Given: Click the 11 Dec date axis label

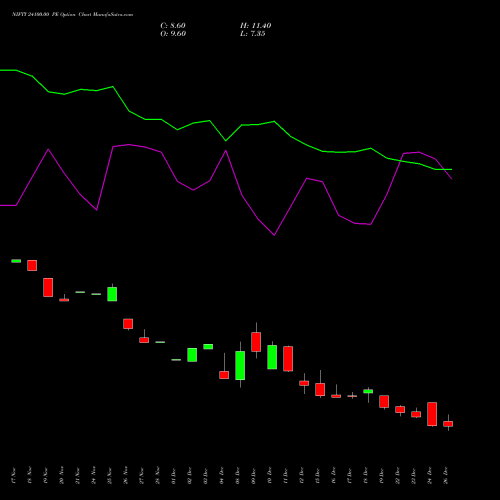Looking at the screenshot, I should point(286,475).
